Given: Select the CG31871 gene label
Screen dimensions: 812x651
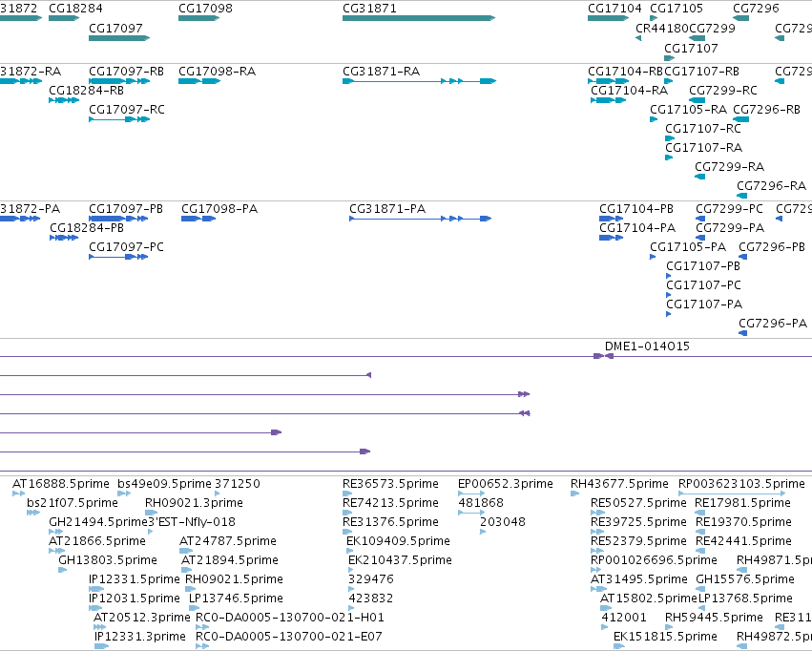Looking at the screenshot, I should [370, 9].
